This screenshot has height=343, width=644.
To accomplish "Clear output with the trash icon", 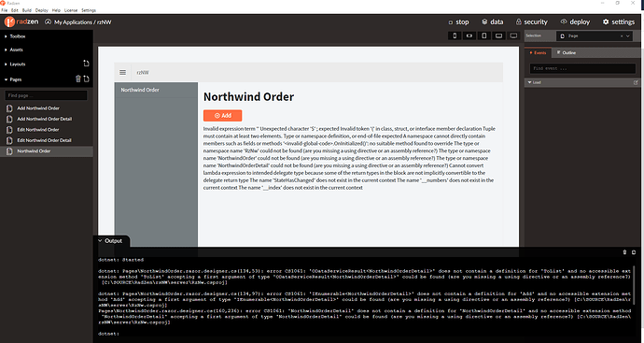I will coord(624,252).
